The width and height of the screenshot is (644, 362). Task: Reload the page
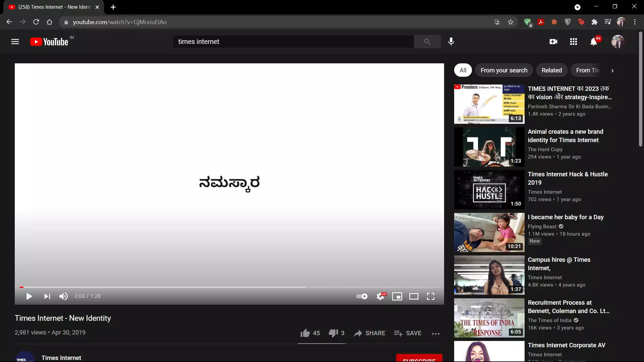(36, 22)
